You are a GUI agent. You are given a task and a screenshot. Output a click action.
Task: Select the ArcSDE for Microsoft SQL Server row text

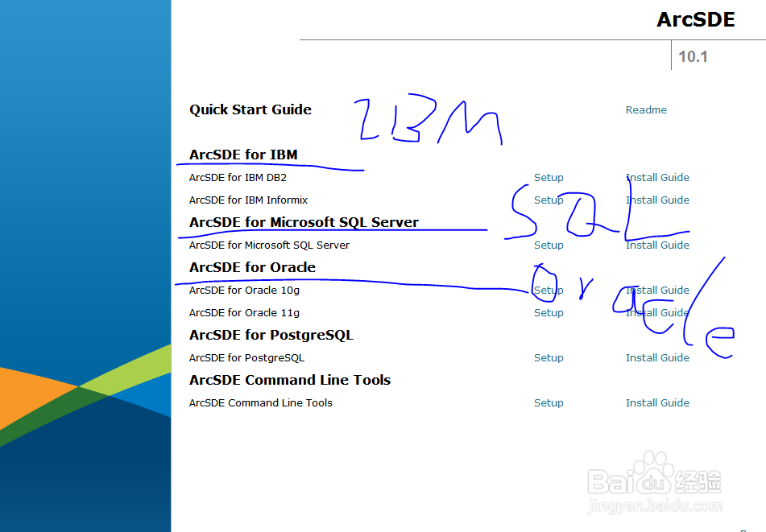coord(269,245)
